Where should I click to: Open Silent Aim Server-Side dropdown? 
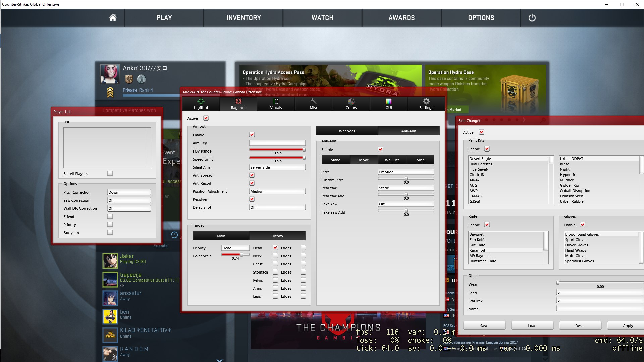277,167
